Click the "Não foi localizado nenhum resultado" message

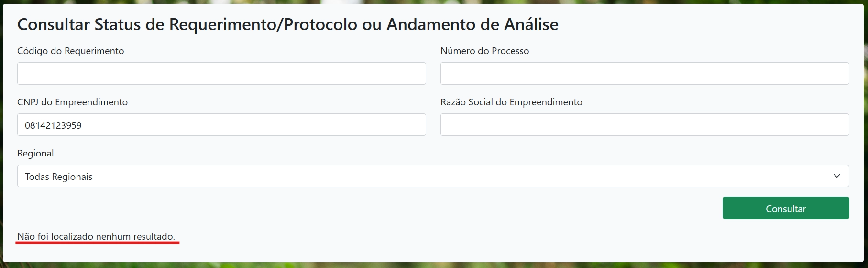[96, 236]
